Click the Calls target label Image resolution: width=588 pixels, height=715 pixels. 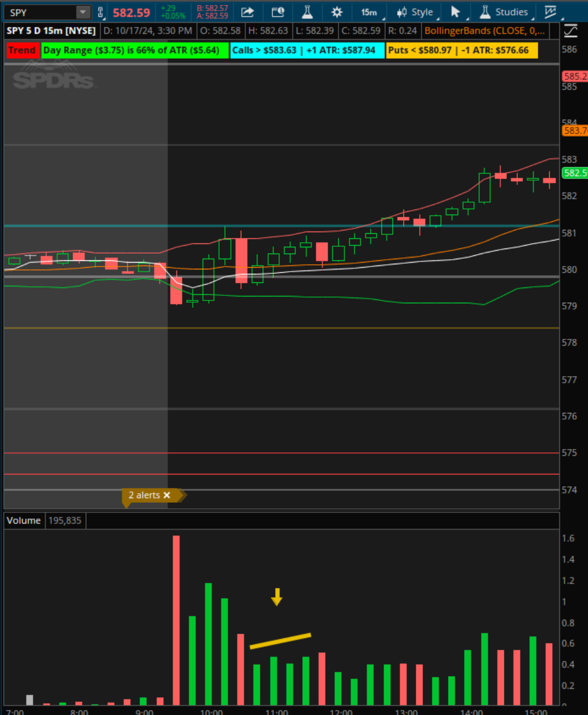point(307,50)
